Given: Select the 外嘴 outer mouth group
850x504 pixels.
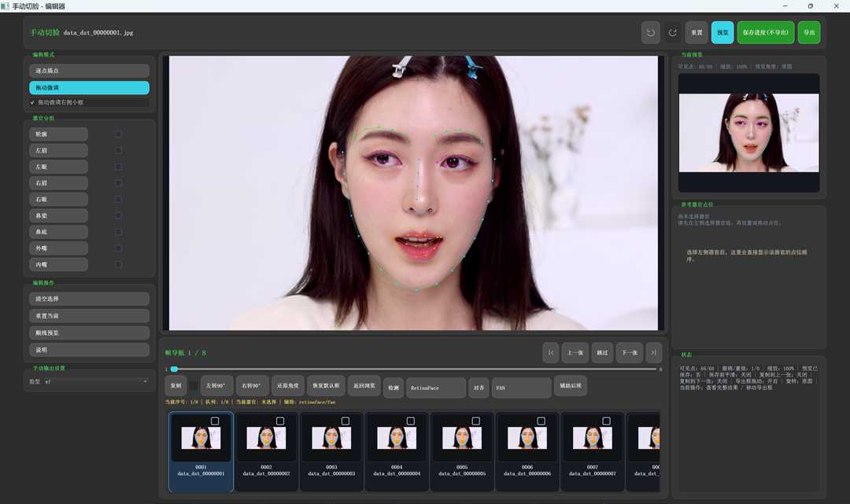Looking at the screenshot, I should tap(58, 248).
